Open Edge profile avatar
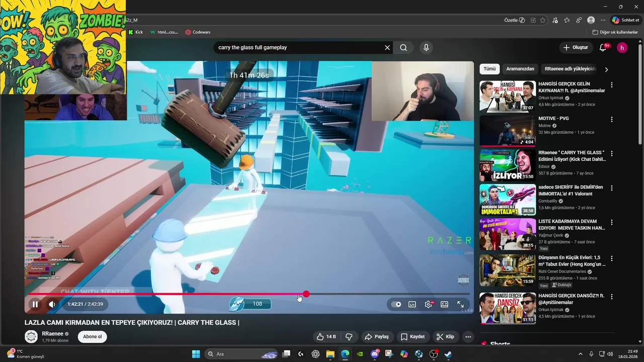 click(591, 20)
